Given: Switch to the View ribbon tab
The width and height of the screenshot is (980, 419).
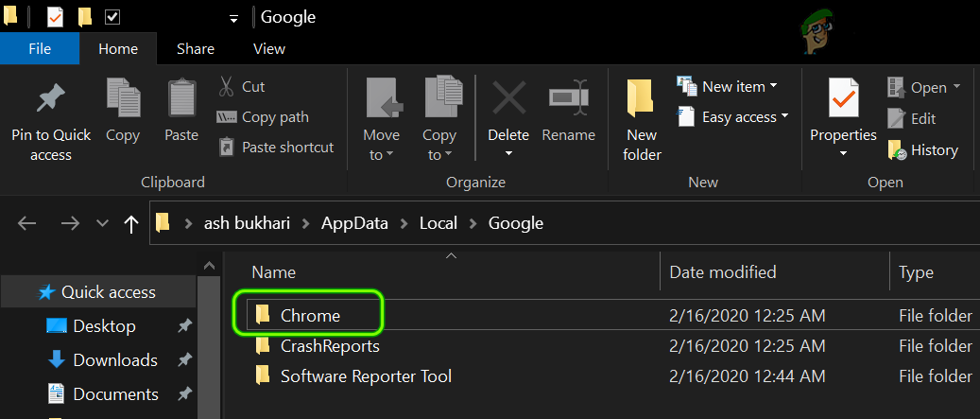Looking at the screenshot, I should tap(269, 48).
